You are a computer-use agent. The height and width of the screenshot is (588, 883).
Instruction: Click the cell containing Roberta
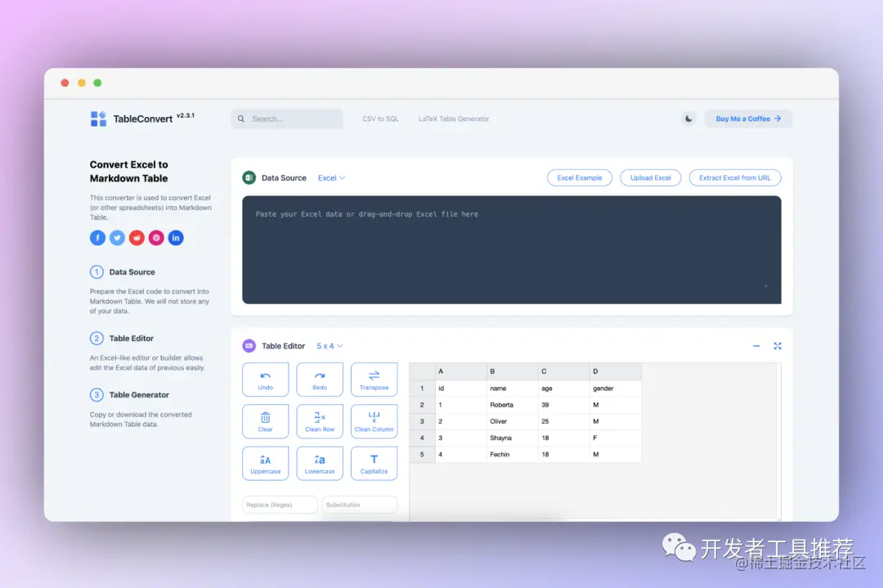coord(513,405)
